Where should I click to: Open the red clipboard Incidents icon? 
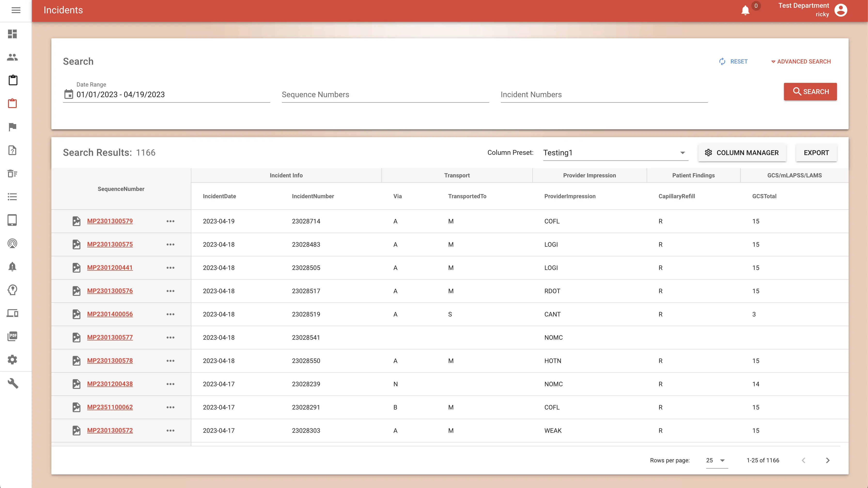pyautogui.click(x=12, y=103)
